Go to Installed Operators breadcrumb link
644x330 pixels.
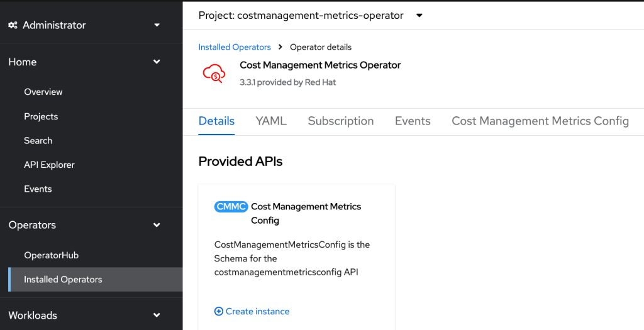235,47
